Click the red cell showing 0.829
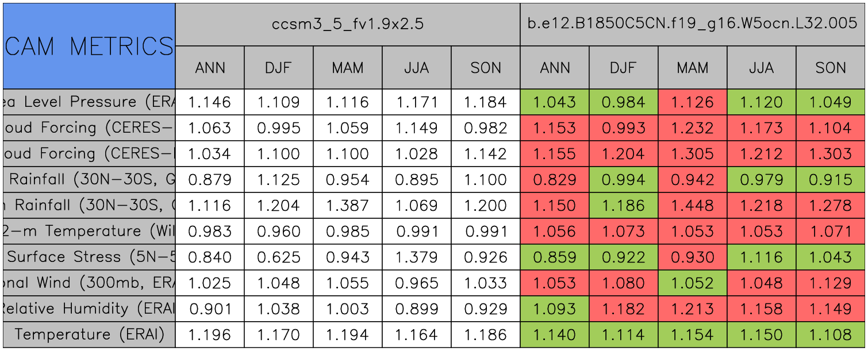Screen dimensions: 868x351 pyautogui.click(x=555, y=180)
